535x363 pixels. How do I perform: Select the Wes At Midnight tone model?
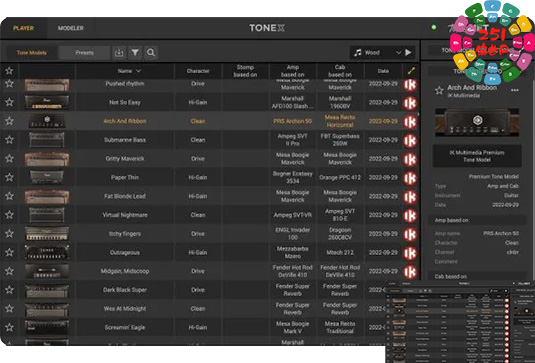(125, 309)
